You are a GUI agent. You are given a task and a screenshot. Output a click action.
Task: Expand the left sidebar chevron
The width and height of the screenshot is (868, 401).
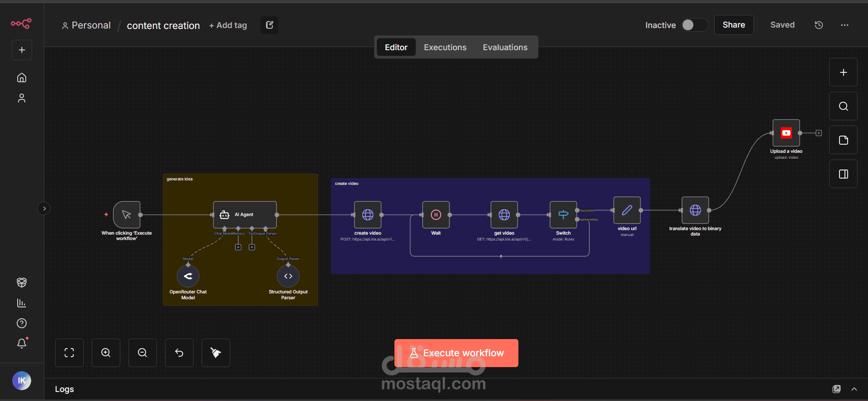pos(44,208)
